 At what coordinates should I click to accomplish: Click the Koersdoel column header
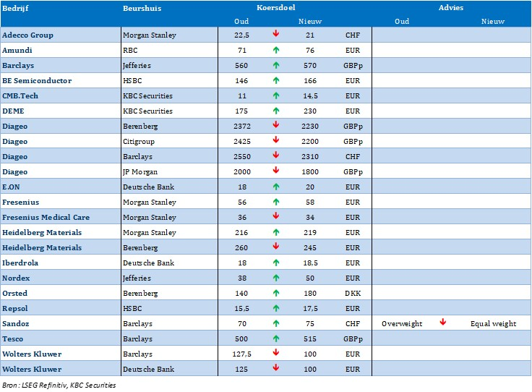(276, 7)
